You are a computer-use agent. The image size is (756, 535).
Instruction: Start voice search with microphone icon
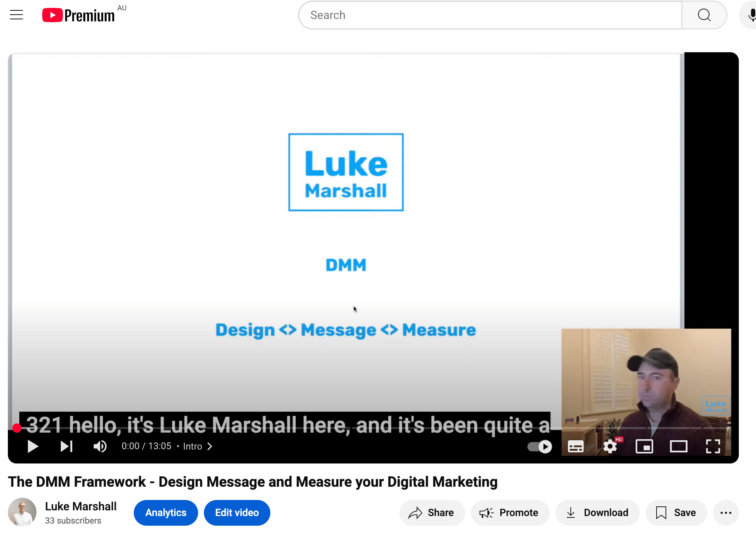click(x=751, y=15)
